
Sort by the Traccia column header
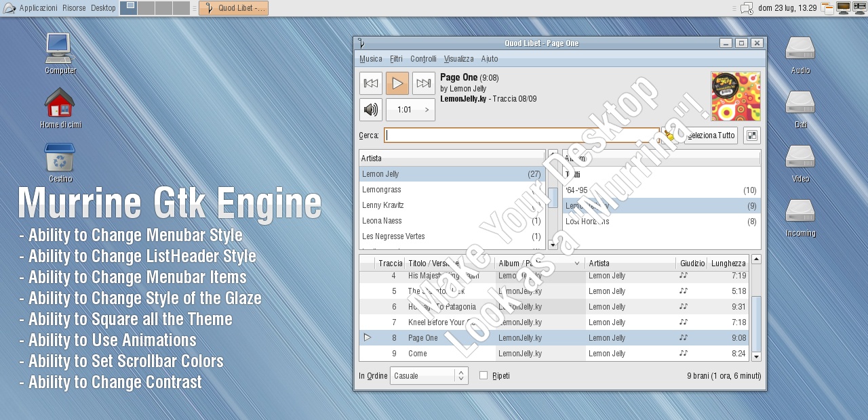(x=390, y=263)
